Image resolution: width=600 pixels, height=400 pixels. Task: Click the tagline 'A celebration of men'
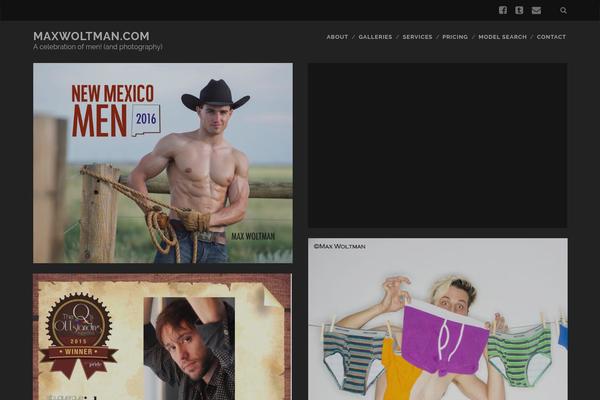(98, 47)
